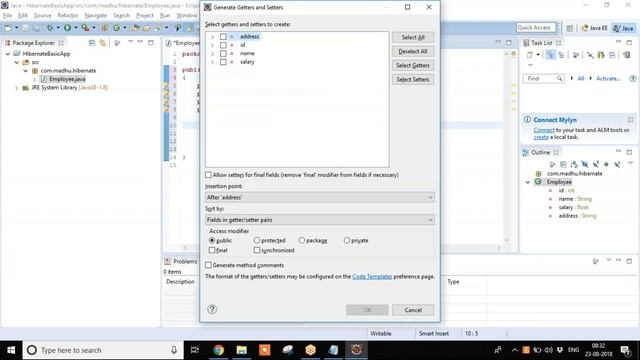Click the Open Perspective icon

click(570, 28)
